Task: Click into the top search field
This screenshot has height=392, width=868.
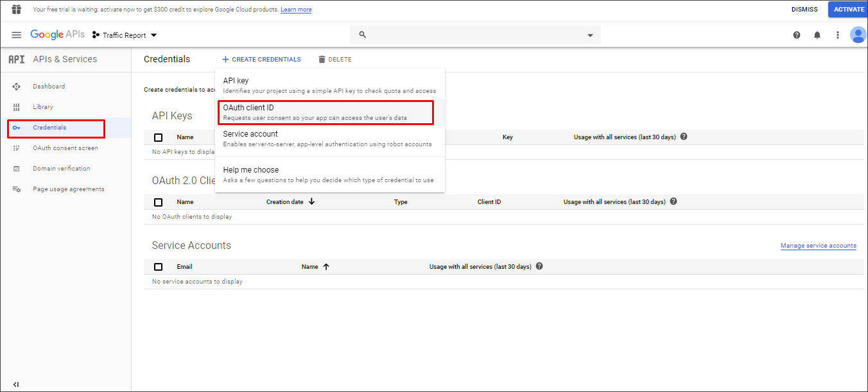Action: point(475,35)
